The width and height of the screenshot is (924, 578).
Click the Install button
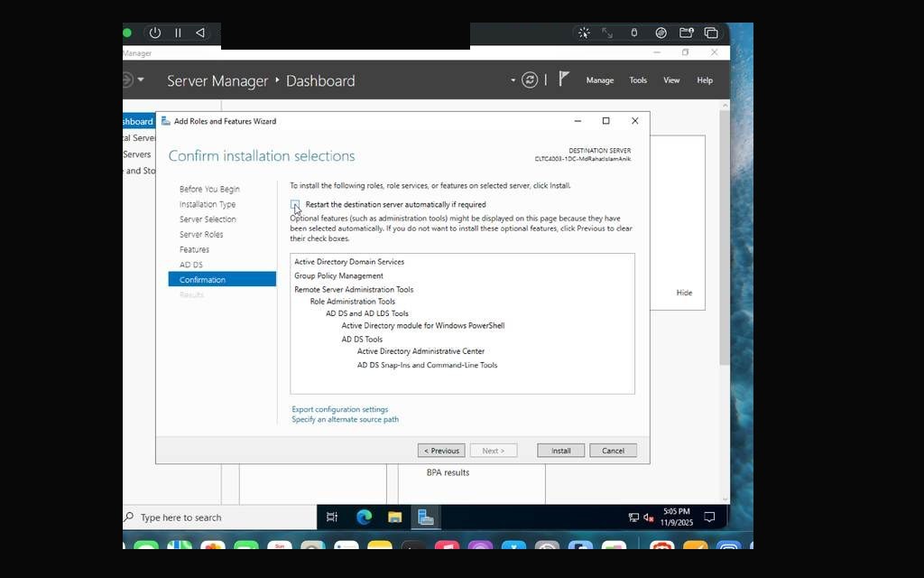pyautogui.click(x=560, y=451)
